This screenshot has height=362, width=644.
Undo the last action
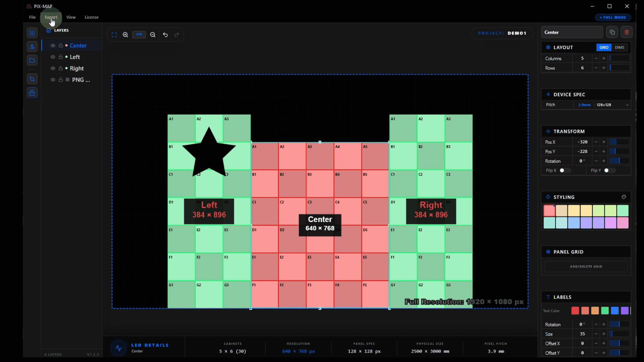coord(165,35)
